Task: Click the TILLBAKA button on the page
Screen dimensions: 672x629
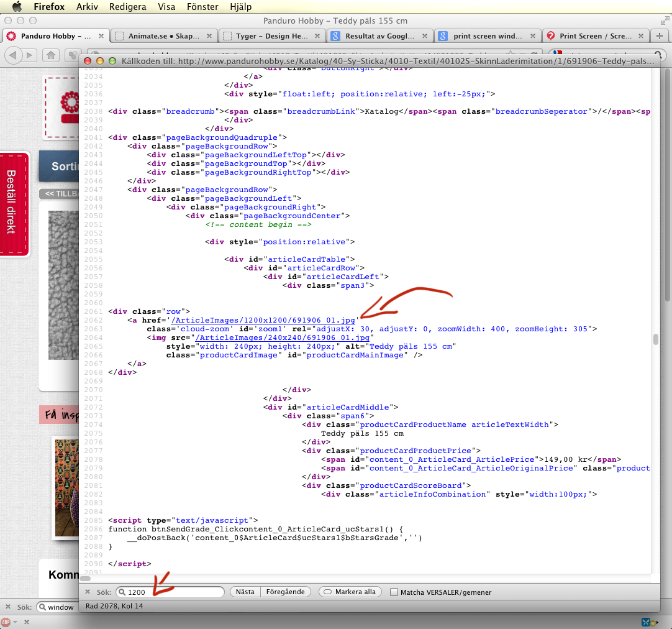Action: (x=59, y=194)
